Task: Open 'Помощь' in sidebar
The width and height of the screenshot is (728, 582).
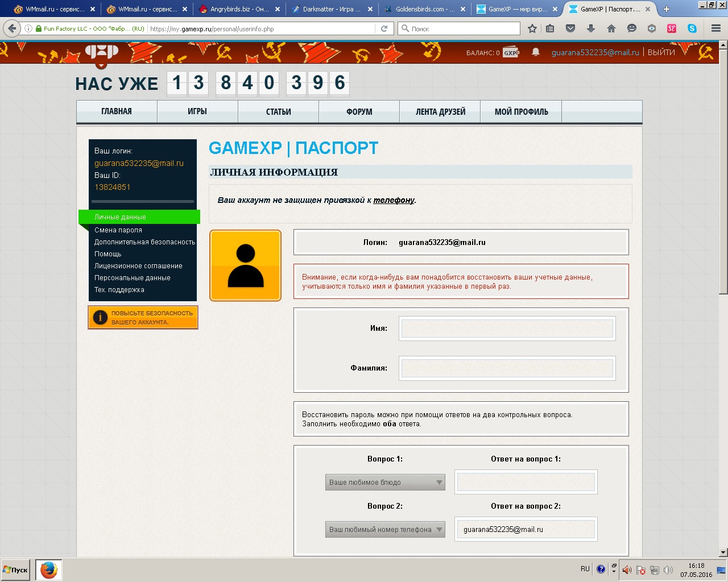Action: [x=108, y=253]
